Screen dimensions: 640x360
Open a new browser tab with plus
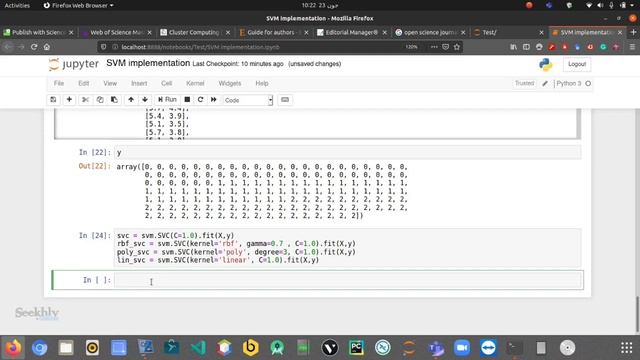[x=633, y=32]
